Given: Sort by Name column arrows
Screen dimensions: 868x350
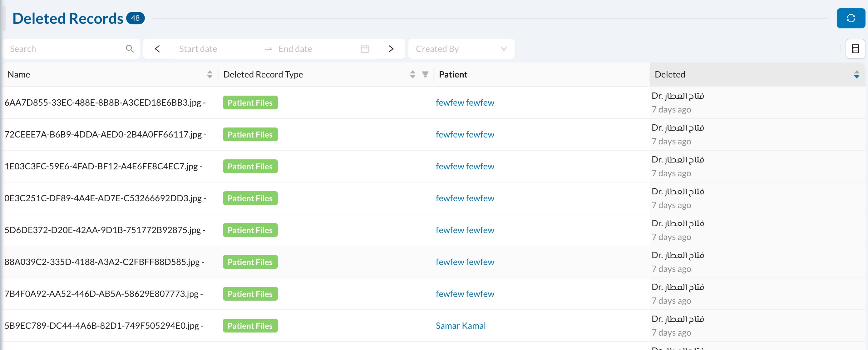Looking at the screenshot, I should 210,74.
